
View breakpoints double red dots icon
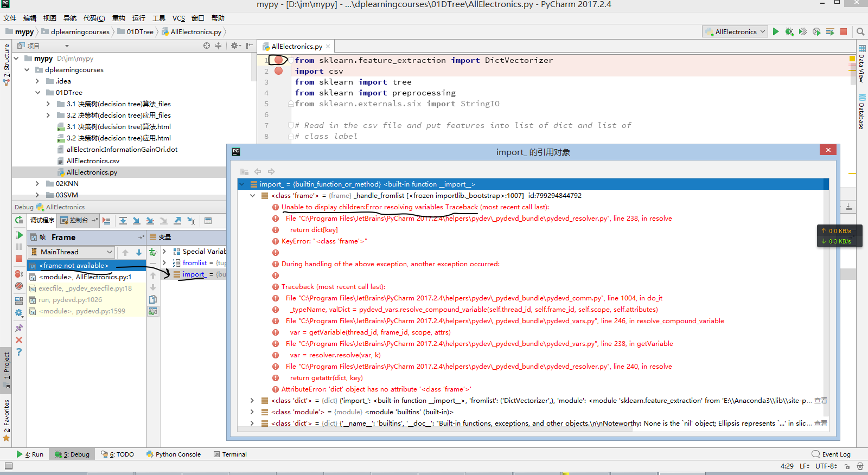click(x=19, y=274)
